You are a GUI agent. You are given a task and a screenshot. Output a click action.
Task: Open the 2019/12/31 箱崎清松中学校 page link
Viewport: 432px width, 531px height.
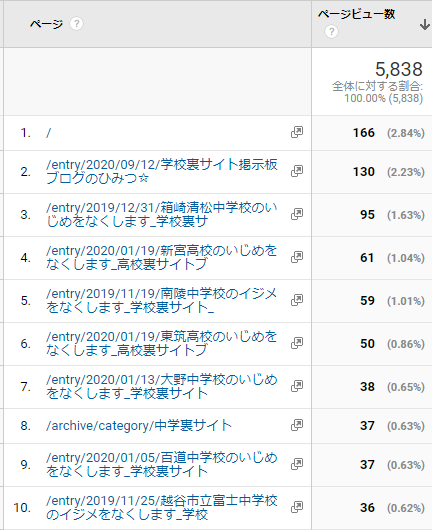tap(162, 214)
